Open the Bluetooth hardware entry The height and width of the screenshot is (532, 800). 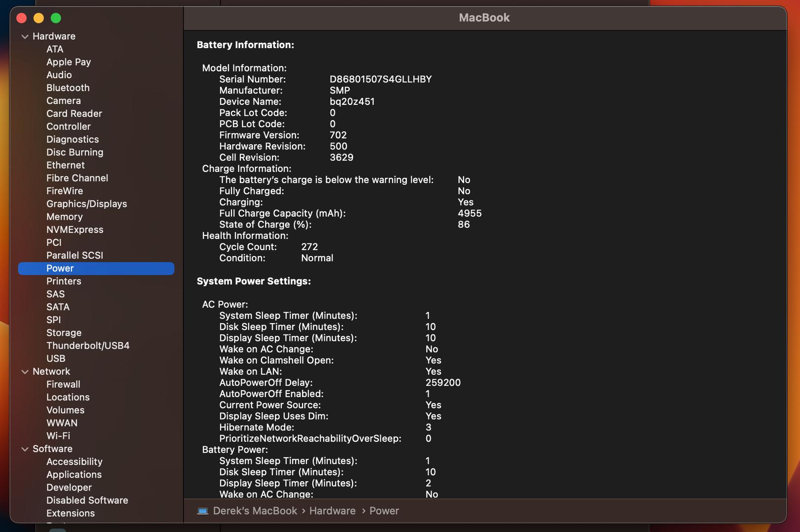pyautogui.click(x=68, y=88)
